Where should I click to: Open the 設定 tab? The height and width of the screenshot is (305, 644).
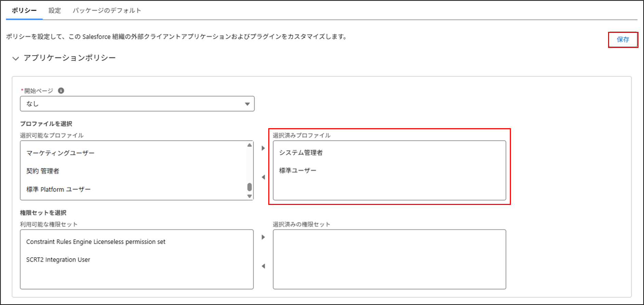(55, 11)
